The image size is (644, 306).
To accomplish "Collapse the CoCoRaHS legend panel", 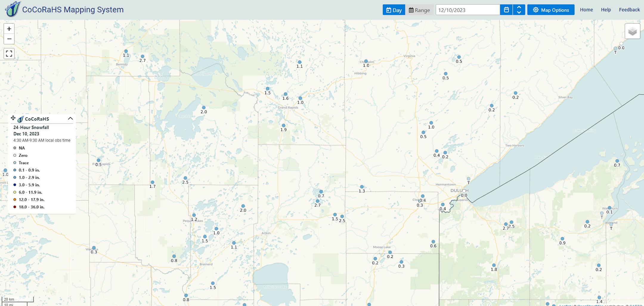I will pos(70,119).
